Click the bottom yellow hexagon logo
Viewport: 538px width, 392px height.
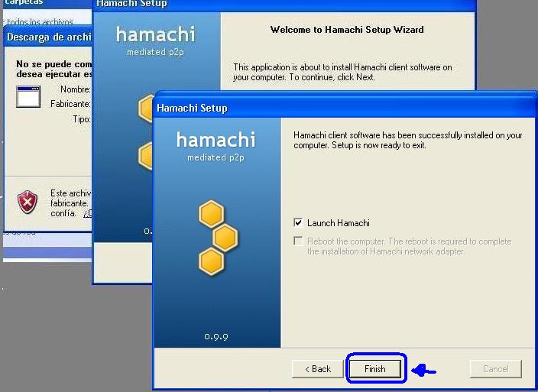tap(212, 261)
